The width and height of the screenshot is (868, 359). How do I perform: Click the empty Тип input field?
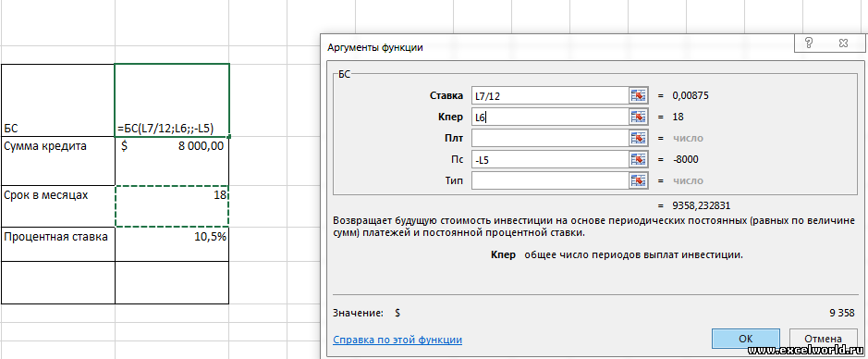pos(550,180)
